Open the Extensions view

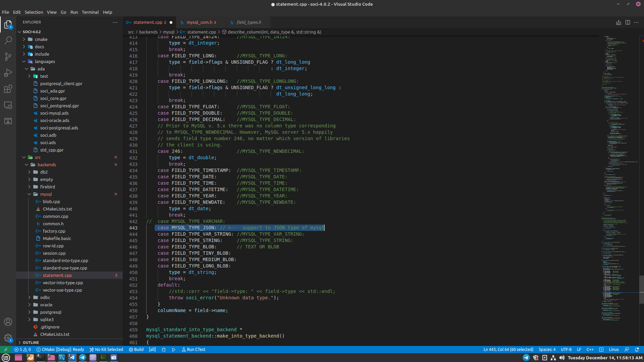pos(8,89)
